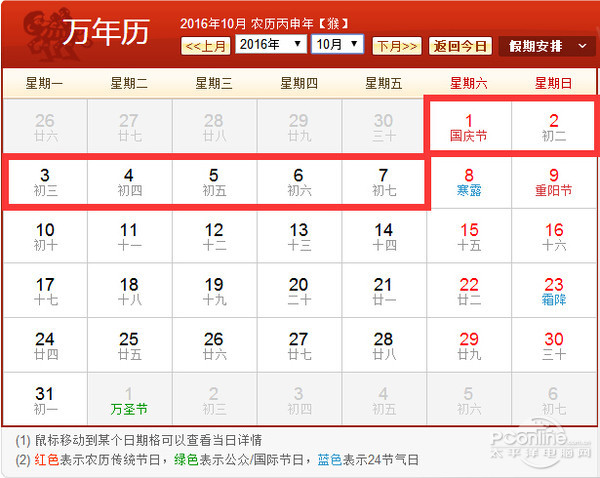Click the 星期日 column header

(x=554, y=83)
